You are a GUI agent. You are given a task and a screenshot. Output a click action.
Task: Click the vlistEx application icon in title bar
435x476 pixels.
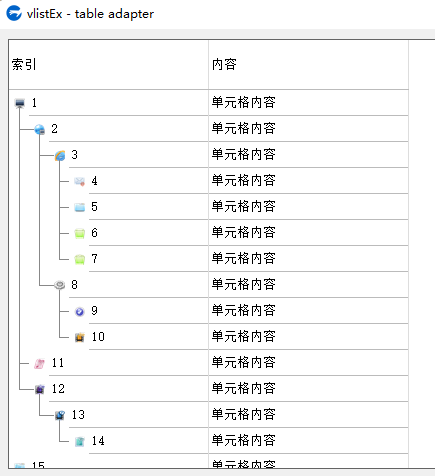pos(14,13)
